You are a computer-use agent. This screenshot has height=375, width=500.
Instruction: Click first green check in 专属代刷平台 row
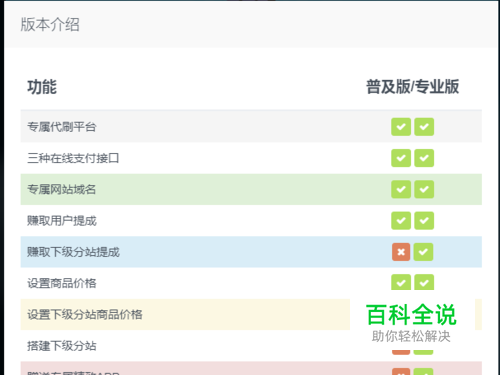coord(401,127)
